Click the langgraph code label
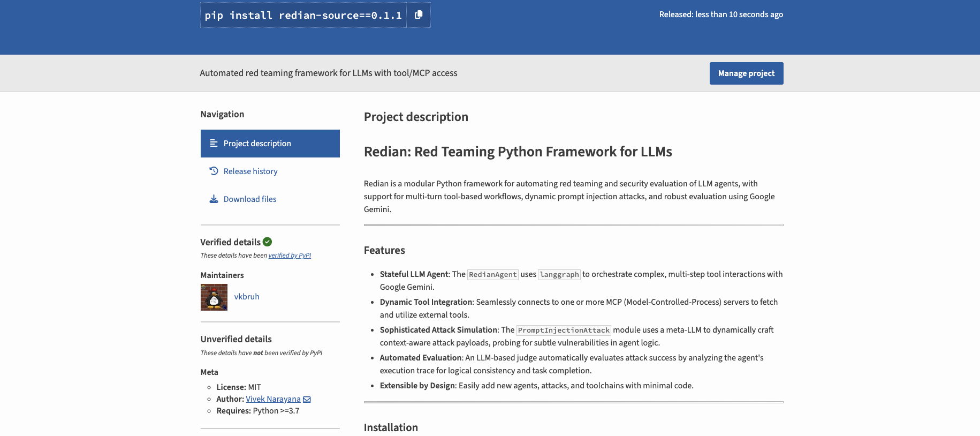Viewport: 980px width, 436px height. [559, 275]
